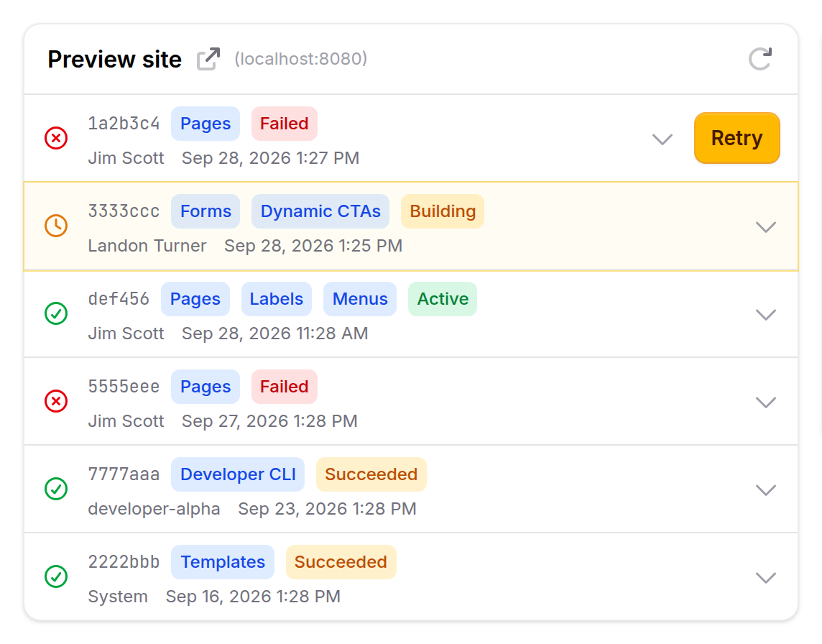
Task: Click success checkmark icon for 7777aaa
Action: 56,489
